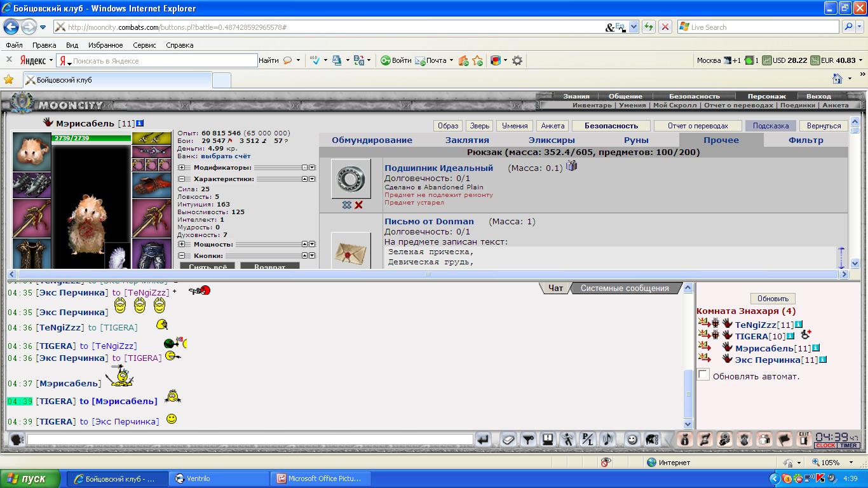Open the smiley emoticons picker in chat bar
This screenshot has width=868, height=488.
click(632, 439)
